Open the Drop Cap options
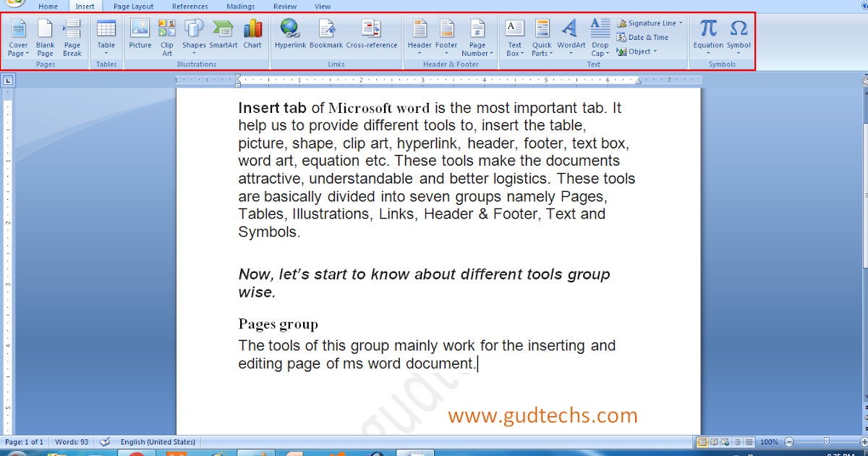The height and width of the screenshot is (456, 868). pyautogui.click(x=600, y=36)
